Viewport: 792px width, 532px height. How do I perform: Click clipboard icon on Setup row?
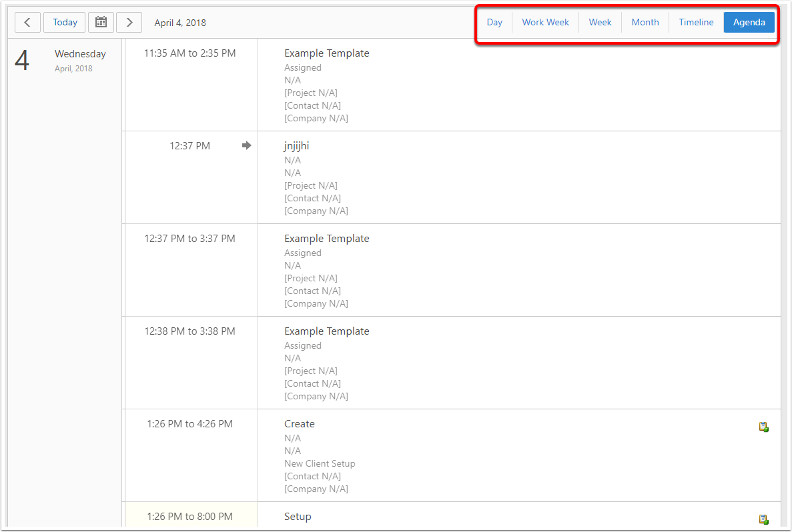point(764,519)
